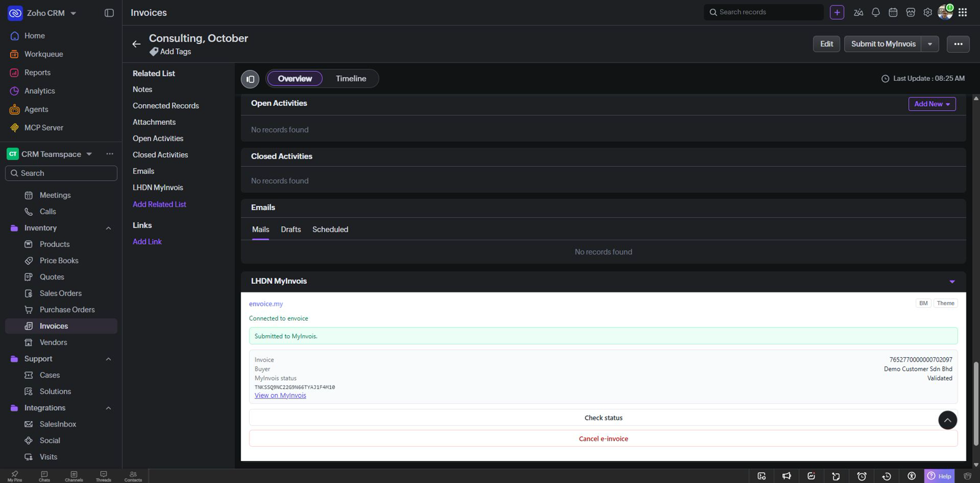Click the purple plus create-record icon
Screen dimensions: 980x483
(837, 12)
